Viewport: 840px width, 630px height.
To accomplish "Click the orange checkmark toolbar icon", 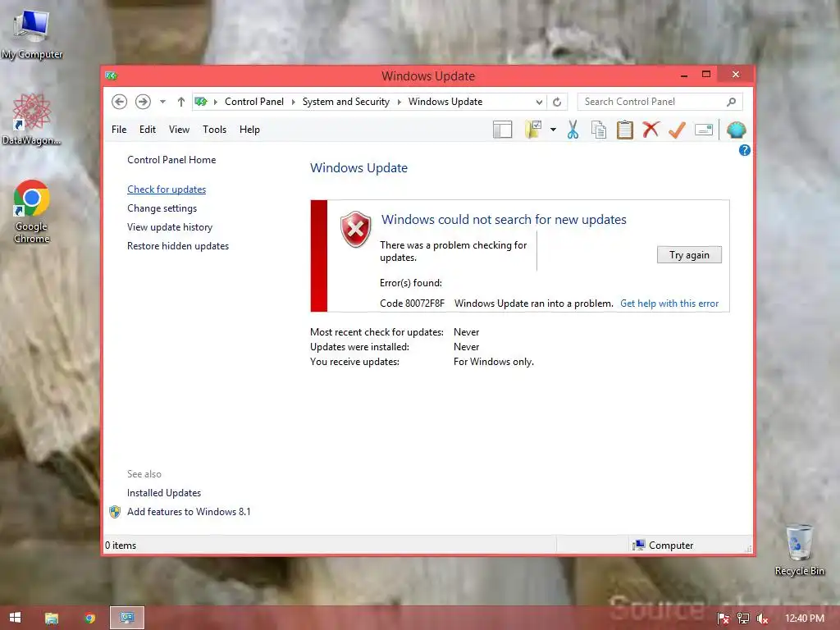I will click(677, 130).
